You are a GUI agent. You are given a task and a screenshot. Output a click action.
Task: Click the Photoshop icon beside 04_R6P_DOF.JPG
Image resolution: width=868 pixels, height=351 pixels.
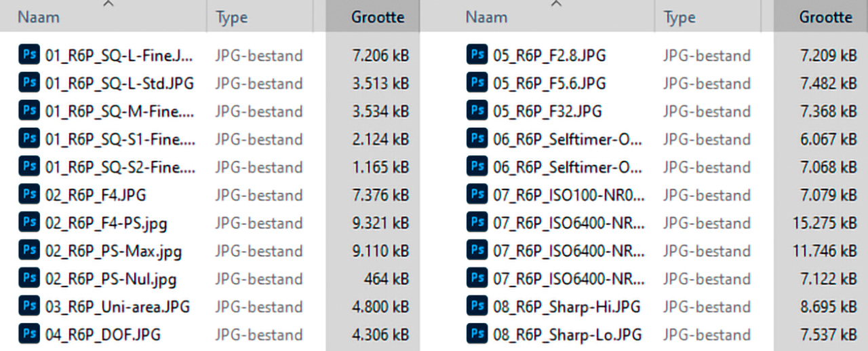coord(29,334)
